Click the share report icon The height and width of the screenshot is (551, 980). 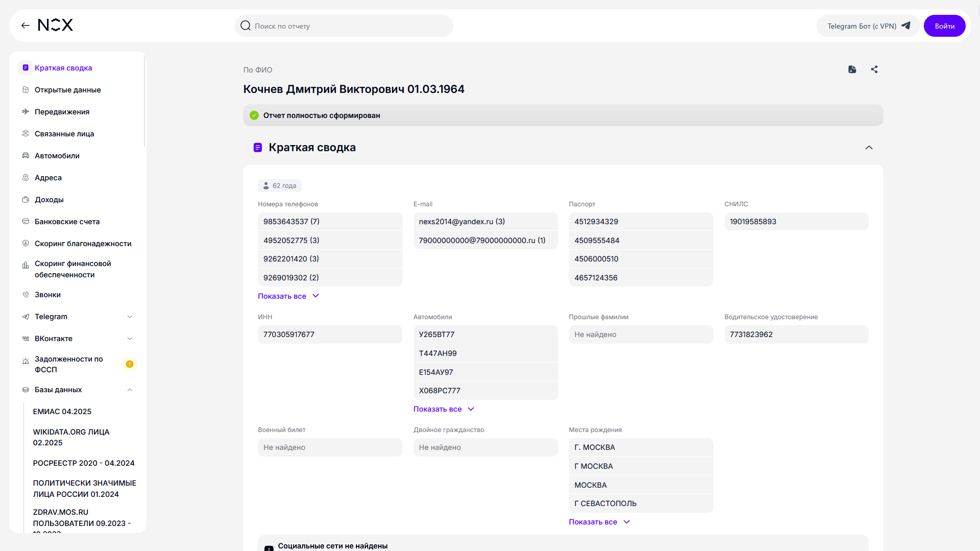coord(874,69)
